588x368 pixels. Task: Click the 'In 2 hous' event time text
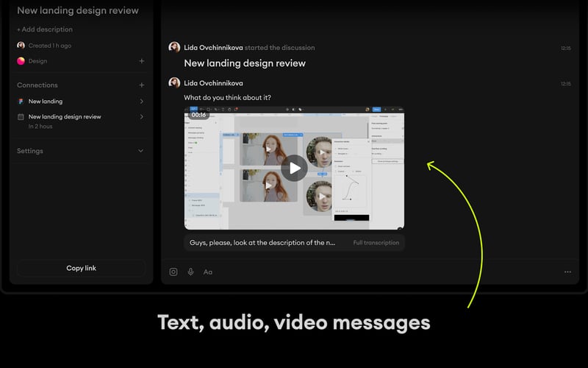(40, 127)
